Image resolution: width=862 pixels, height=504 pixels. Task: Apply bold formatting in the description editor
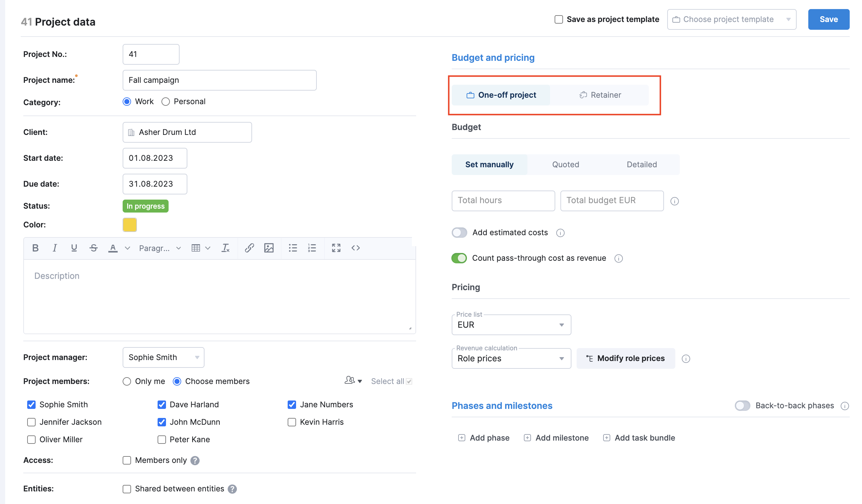click(x=35, y=248)
